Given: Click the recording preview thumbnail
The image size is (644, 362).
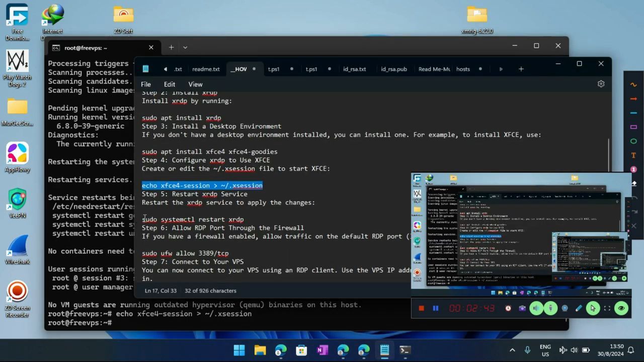Looking at the screenshot, I should pos(520,234).
